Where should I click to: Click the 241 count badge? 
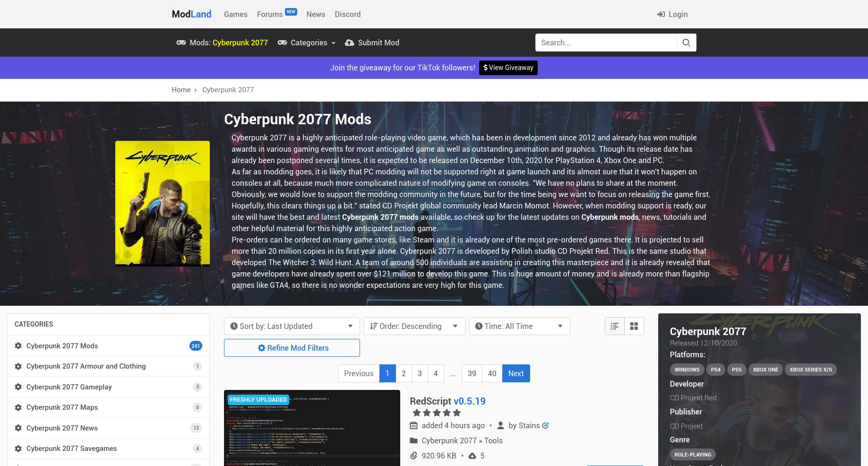click(196, 346)
